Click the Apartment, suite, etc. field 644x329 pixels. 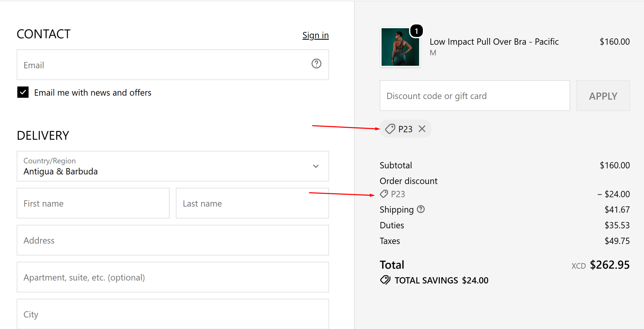tap(173, 277)
